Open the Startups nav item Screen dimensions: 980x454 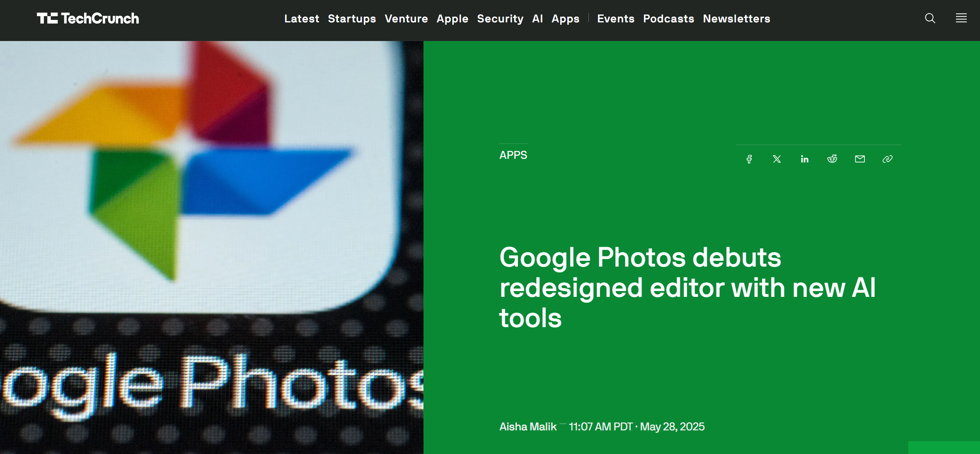click(x=352, y=19)
